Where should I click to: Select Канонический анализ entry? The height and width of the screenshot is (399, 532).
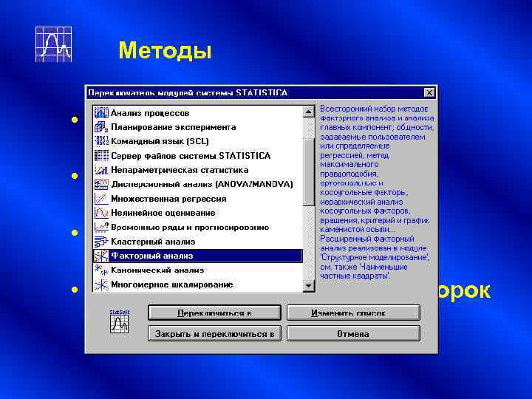198,270
